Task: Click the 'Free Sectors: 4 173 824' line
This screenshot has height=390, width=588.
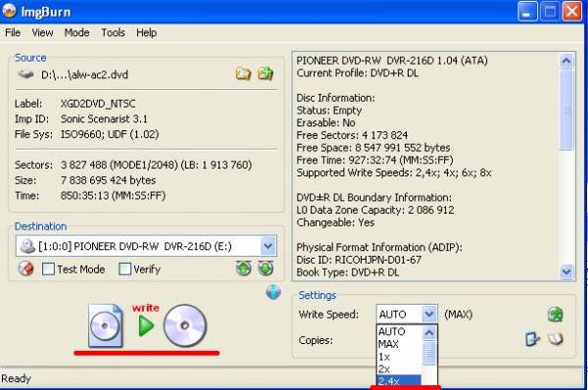Action: (352, 135)
